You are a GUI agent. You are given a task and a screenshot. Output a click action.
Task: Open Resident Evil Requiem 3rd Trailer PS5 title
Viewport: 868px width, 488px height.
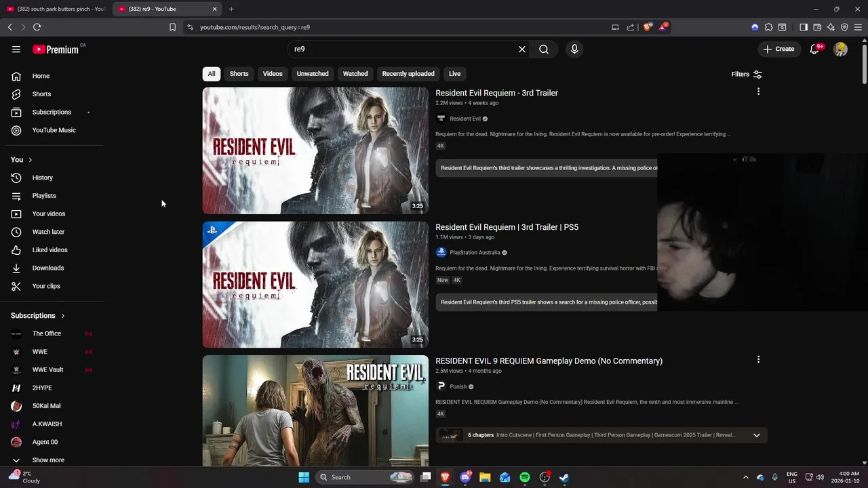pos(507,227)
